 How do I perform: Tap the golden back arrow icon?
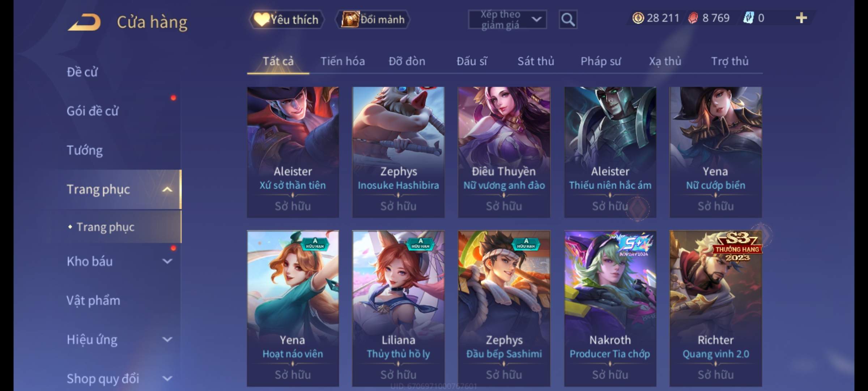coord(84,22)
